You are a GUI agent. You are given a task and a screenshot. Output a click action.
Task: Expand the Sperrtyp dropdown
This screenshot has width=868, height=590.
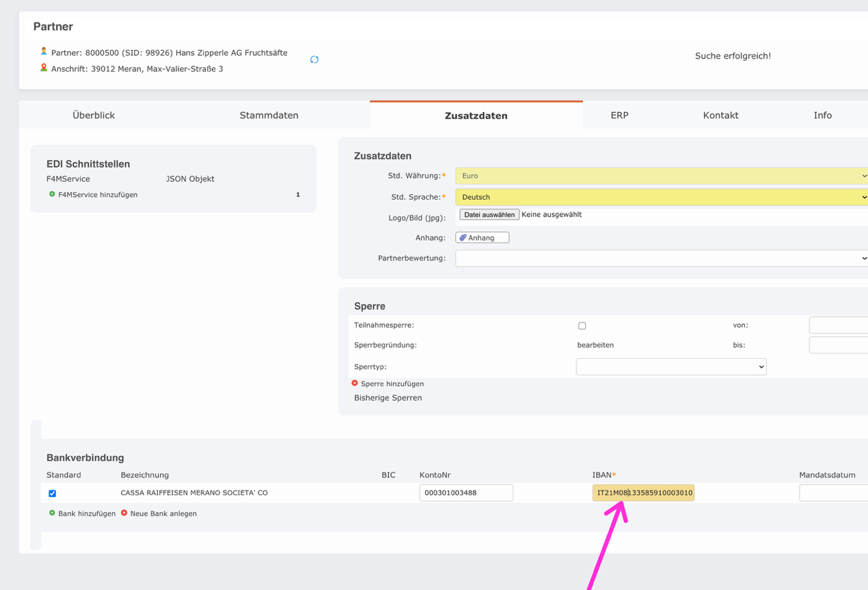(x=670, y=367)
